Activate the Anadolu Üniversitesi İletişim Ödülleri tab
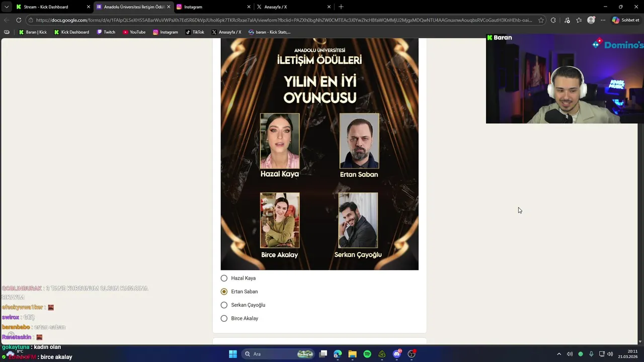644x362 pixels. [x=133, y=7]
